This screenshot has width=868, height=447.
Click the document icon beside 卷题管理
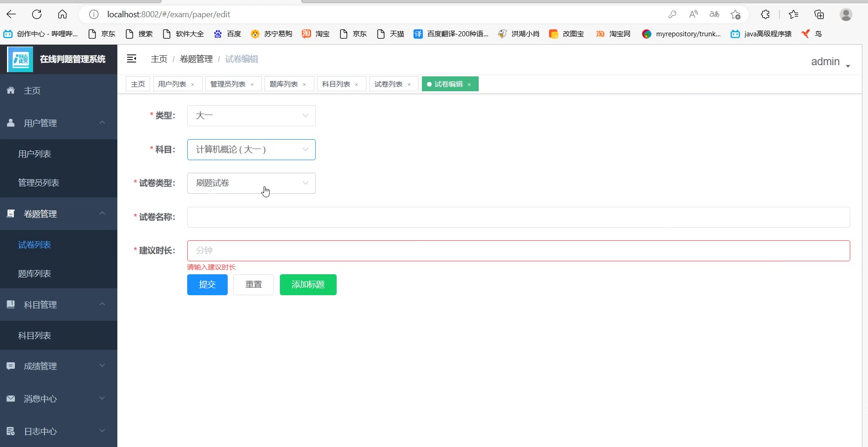tap(11, 214)
